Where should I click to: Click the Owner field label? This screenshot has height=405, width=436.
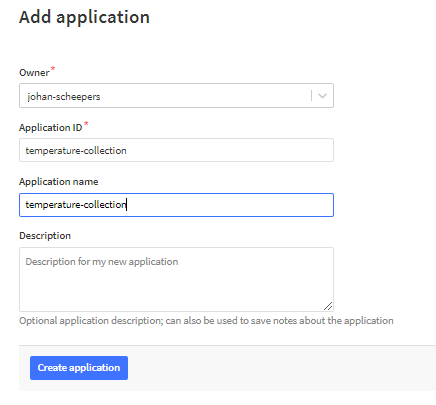34,72
